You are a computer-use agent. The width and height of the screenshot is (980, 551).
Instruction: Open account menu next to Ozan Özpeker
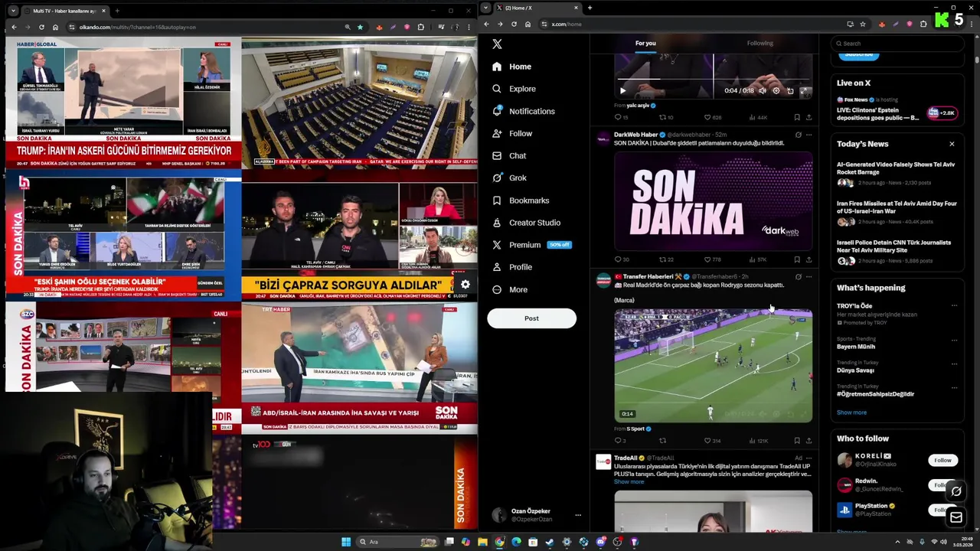click(x=577, y=515)
